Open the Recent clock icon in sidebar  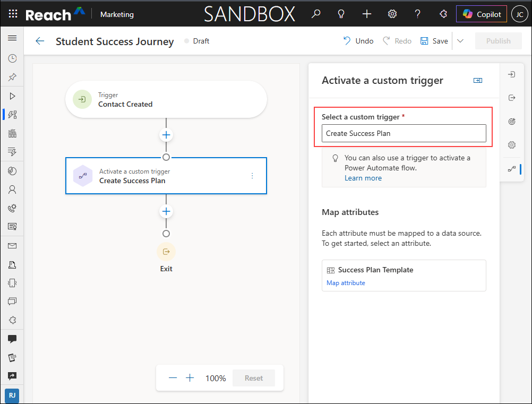coord(12,58)
